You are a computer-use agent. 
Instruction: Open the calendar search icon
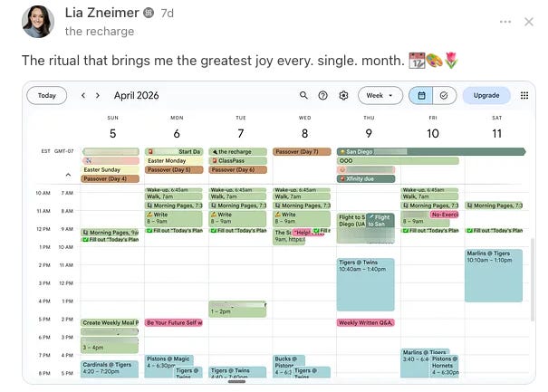coord(303,95)
